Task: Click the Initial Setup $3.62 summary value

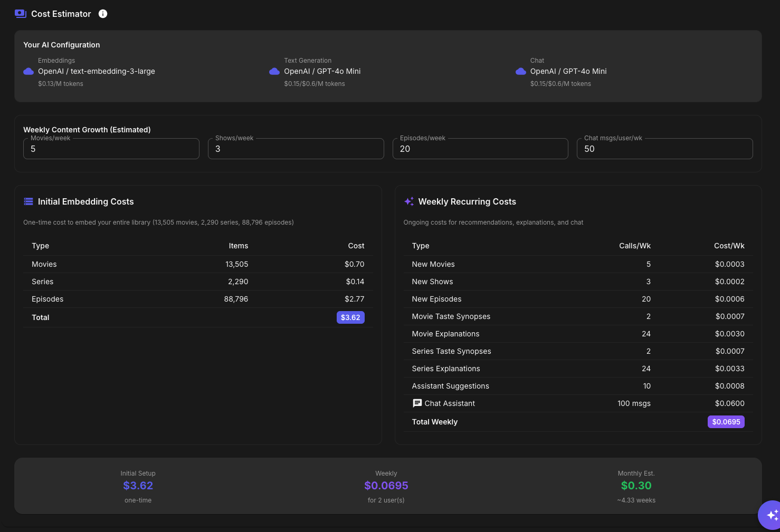Action: tap(138, 486)
